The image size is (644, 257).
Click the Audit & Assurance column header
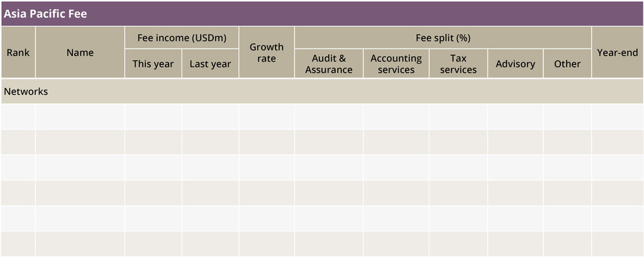(329, 64)
